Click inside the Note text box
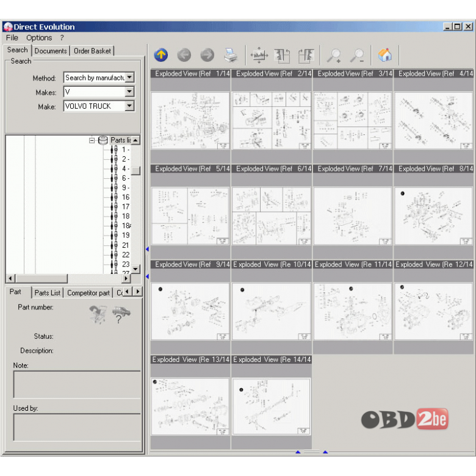The width and height of the screenshot is (476, 476). (77, 384)
